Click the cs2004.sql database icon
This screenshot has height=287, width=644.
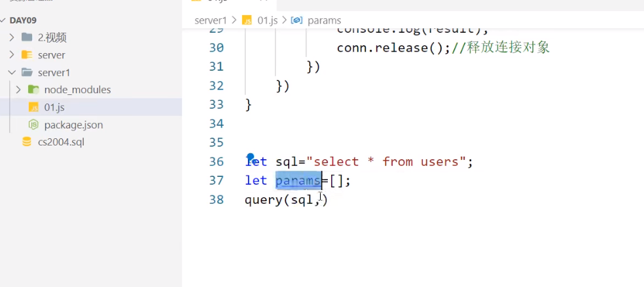tap(27, 142)
